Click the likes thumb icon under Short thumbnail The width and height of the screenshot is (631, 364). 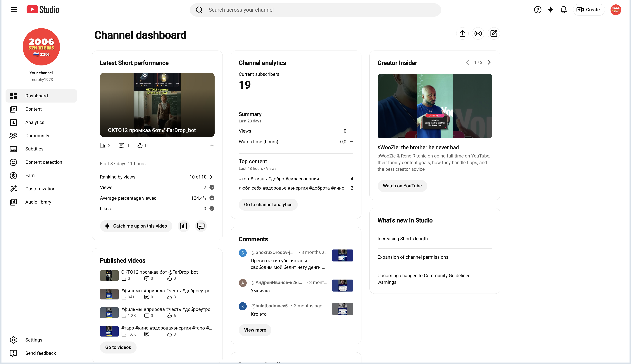[140, 145]
